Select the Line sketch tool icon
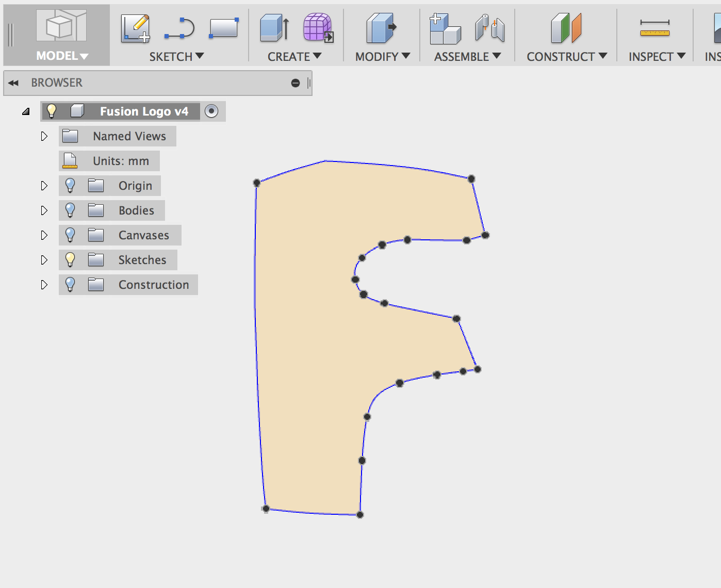 [x=179, y=29]
